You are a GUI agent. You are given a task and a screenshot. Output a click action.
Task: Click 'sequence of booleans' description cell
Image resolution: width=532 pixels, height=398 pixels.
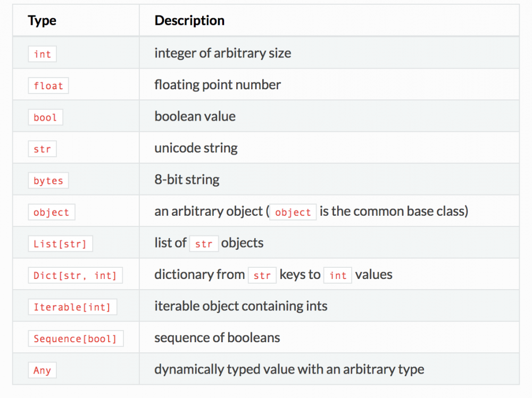point(217,337)
